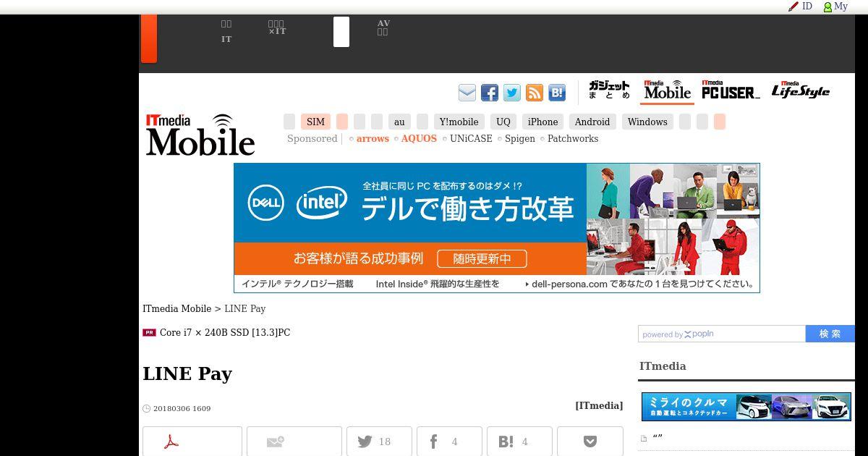
Task: Open the RSS feed icon
Action: (x=535, y=93)
